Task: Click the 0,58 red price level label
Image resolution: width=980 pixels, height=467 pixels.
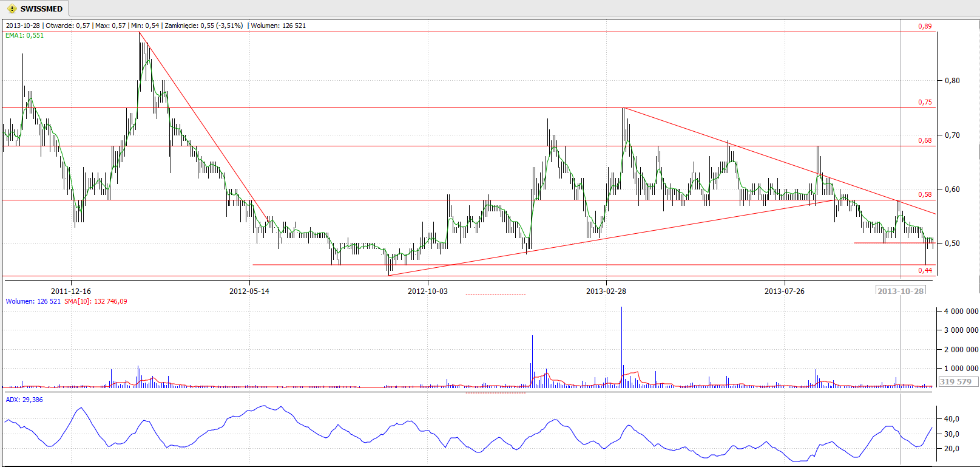Action: [x=925, y=194]
